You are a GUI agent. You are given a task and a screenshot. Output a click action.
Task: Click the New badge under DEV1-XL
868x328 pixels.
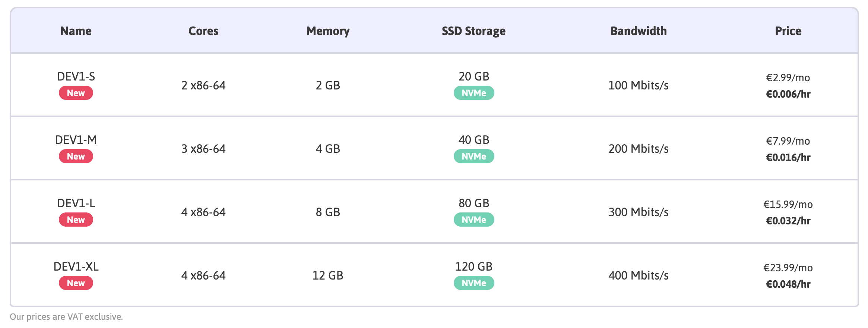tap(76, 283)
